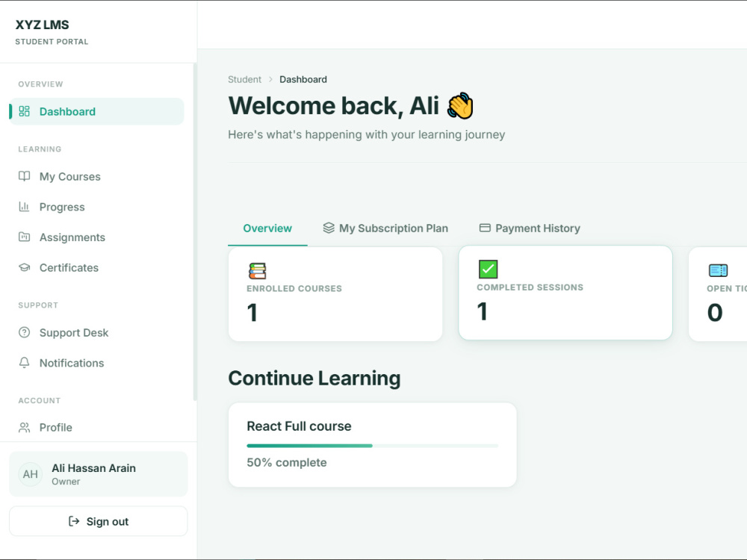Click the Notifications bell icon

click(x=25, y=362)
